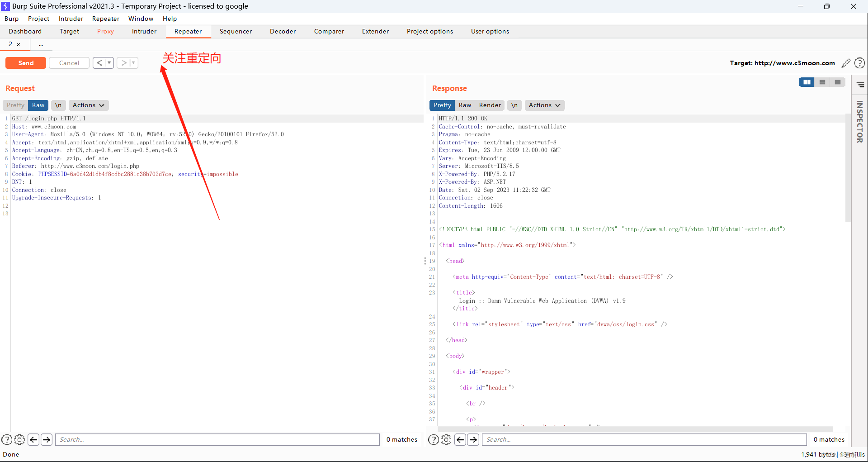Switch to the Proxy tab
868x462 pixels.
point(105,31)
